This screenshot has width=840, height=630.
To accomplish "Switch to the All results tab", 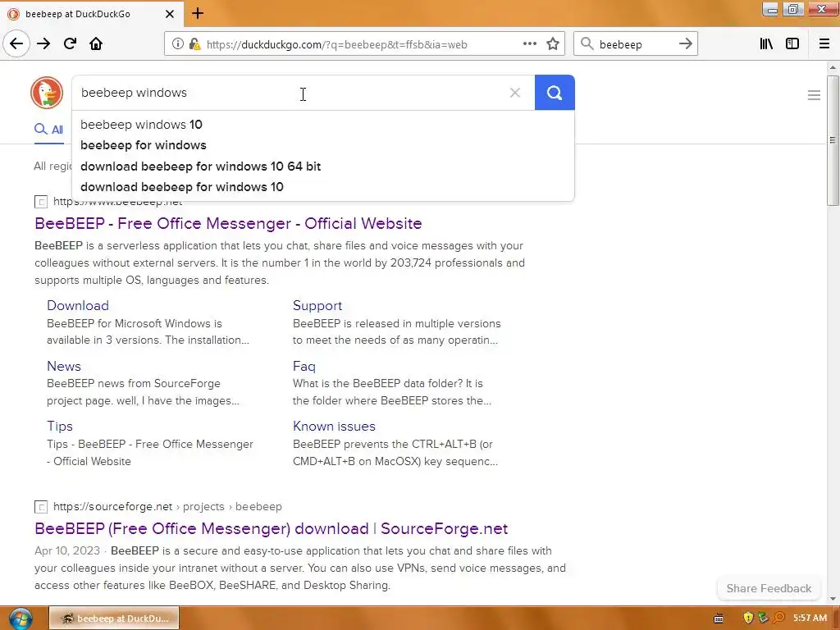I will click(48, 130).
